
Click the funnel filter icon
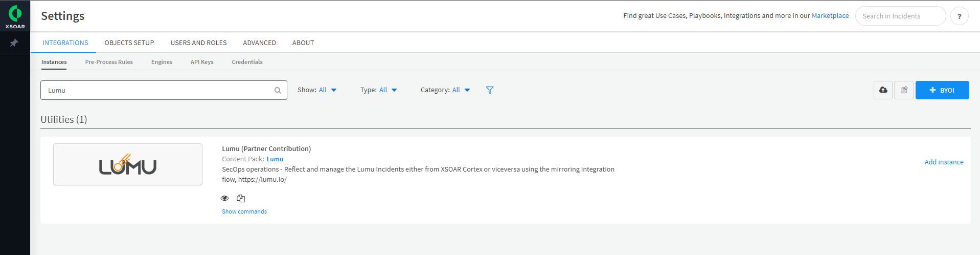(x=489, y=90)
